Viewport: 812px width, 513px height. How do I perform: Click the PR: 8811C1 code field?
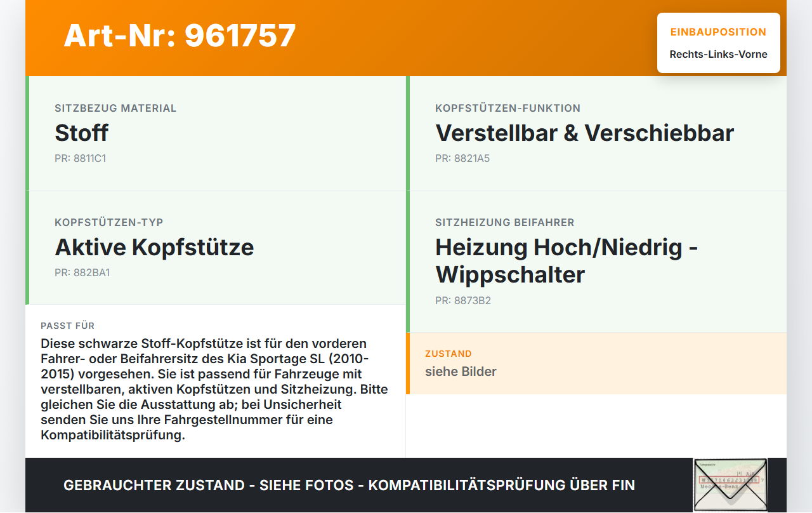[x=81, y=158]
